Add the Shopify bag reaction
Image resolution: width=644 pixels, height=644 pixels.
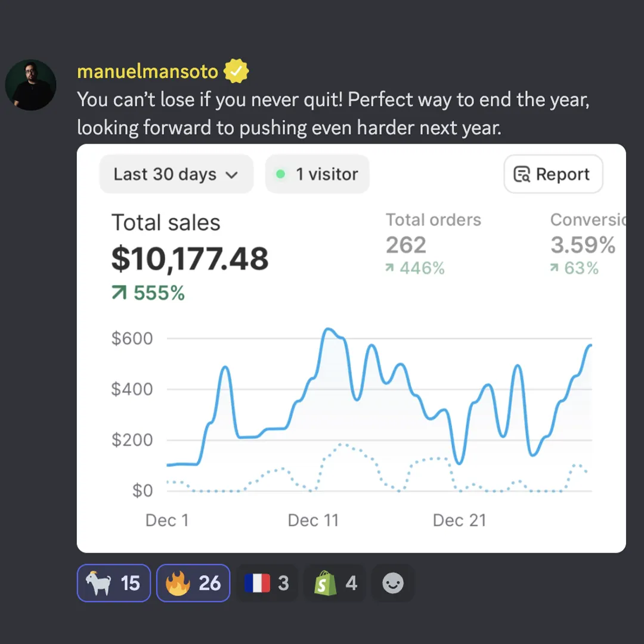335,583
